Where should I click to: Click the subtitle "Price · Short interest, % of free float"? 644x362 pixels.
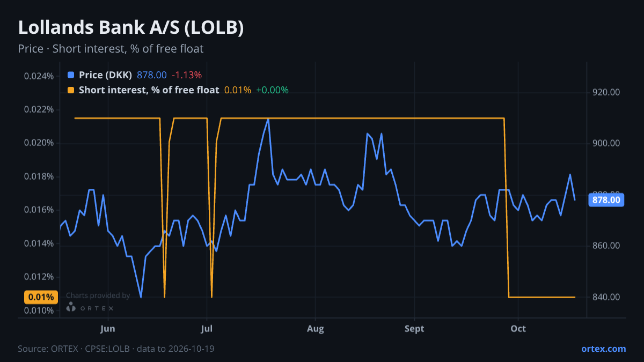pyautogui.click(x=111, y=49)
